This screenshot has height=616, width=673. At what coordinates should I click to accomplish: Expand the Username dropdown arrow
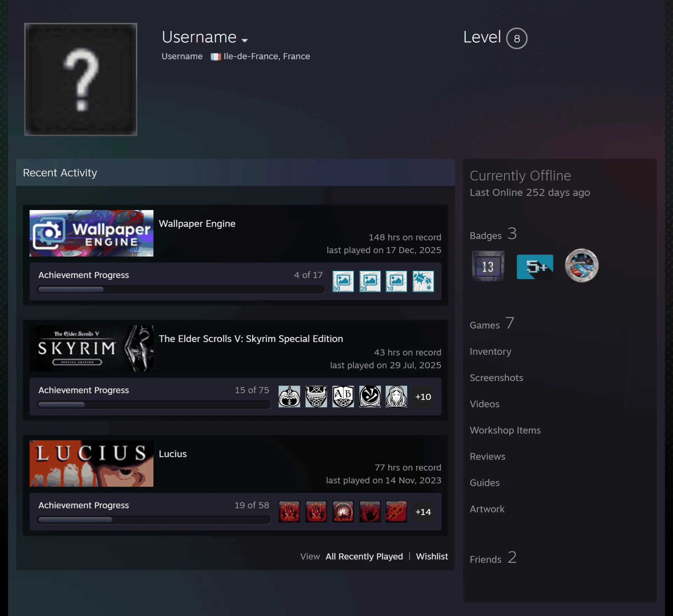(x=245, y=40)
